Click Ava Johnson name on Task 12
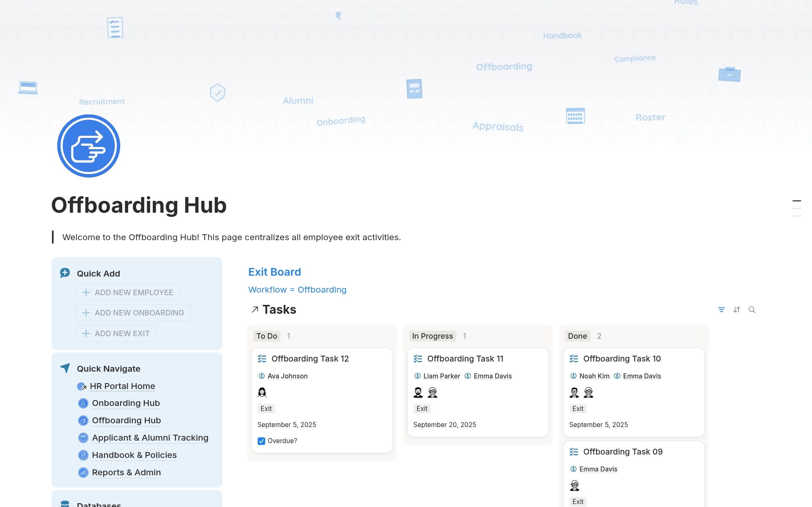The image size is (812, 507). click(x=288, y=376)
